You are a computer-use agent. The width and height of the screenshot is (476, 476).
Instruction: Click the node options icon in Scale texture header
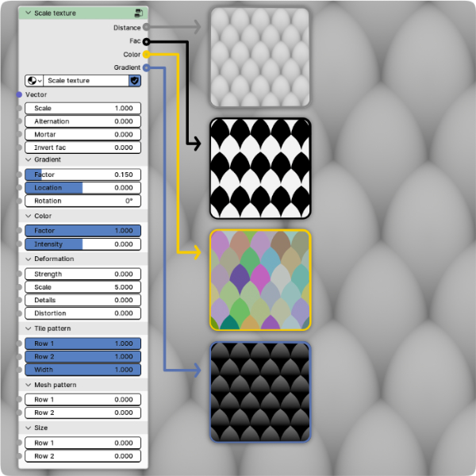pos(139,13)
